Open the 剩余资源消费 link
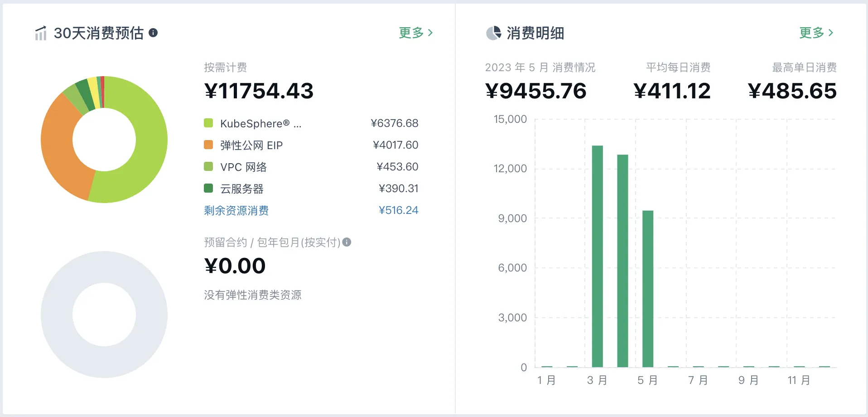 [x=236, y=210]
